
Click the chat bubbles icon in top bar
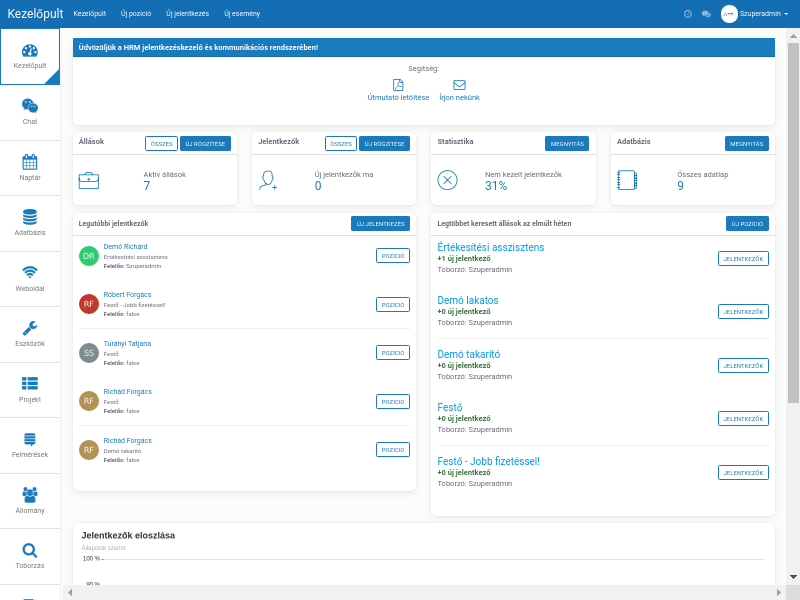coord(706,14)
